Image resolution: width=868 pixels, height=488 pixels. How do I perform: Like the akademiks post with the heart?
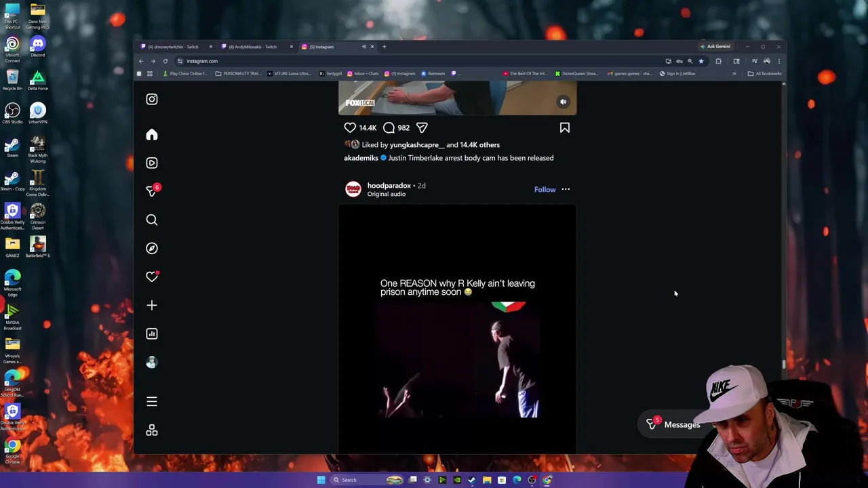click(350, 127)
